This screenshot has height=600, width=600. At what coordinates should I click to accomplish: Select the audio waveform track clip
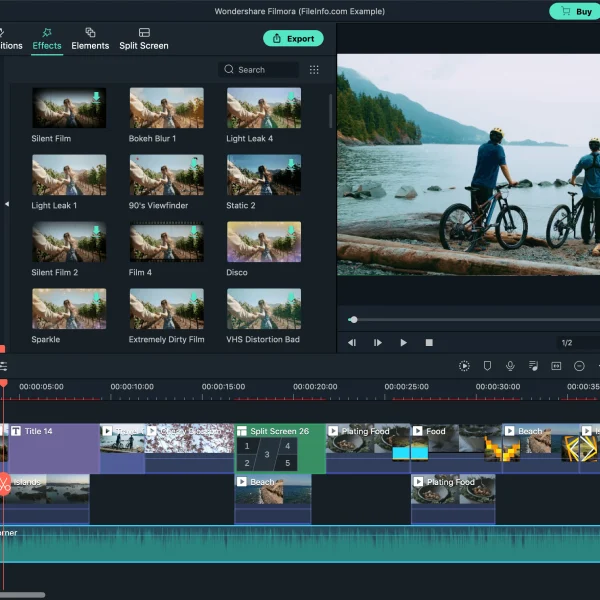[x=300, y=544]
